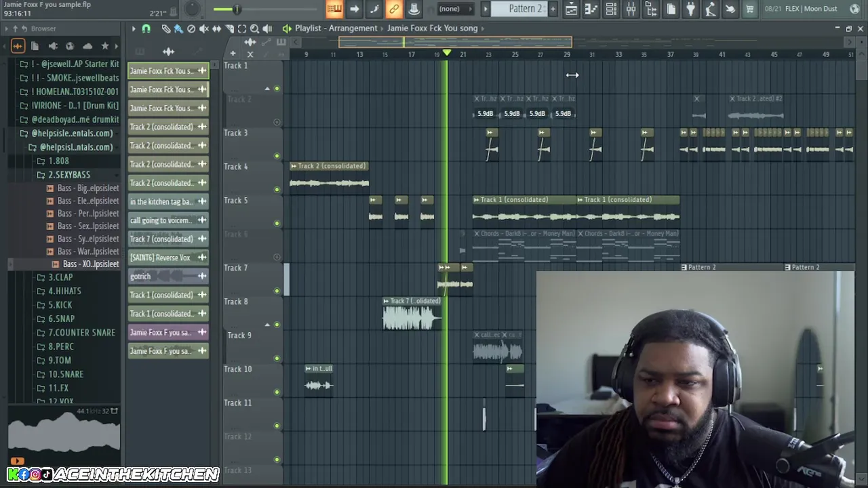Click the green playhead marker on timeline

pos(446,53)
